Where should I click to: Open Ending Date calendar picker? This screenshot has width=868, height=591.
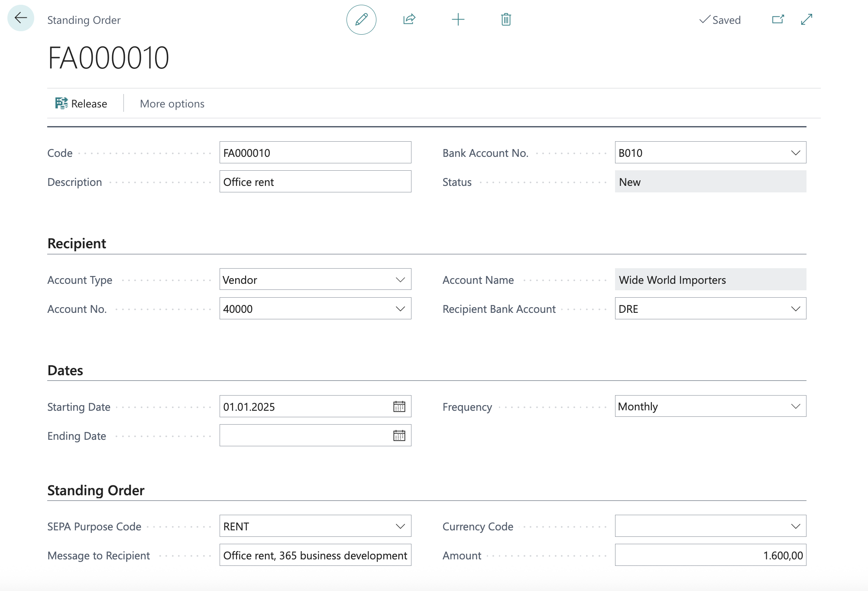click(399, 435)
